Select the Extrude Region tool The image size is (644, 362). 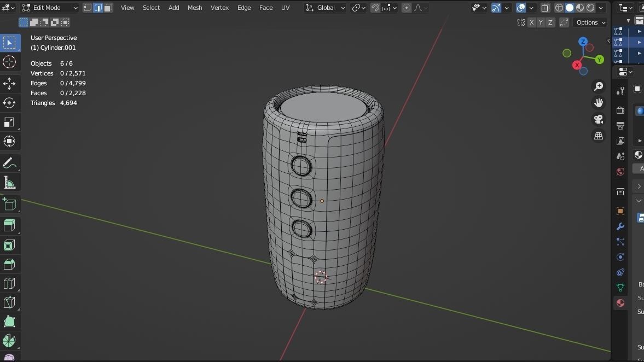9,226
